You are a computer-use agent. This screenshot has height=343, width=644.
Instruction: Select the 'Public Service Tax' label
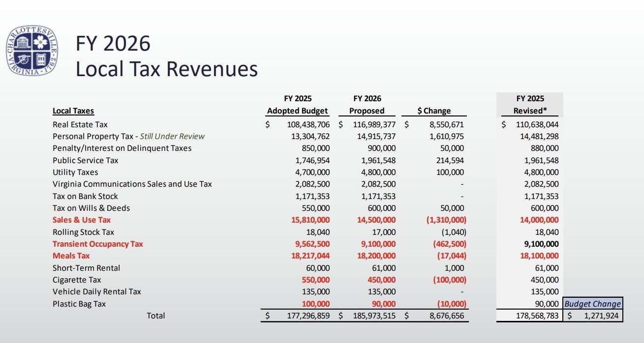pyautogui.click(x=86, y=160)
